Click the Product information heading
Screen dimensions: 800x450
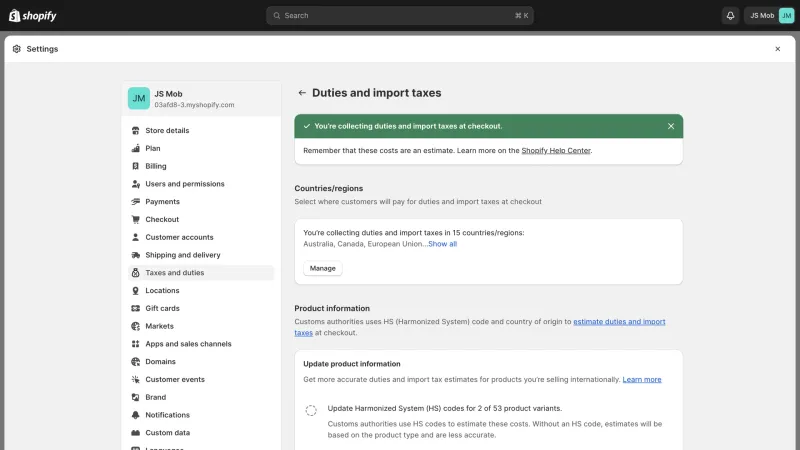(332, 309)
